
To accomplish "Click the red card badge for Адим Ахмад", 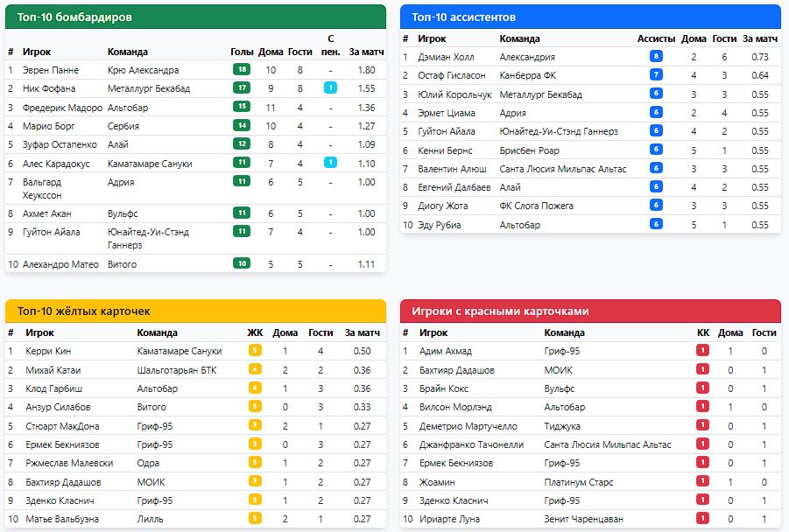I will pyautogui.click(x=702, y=351).
